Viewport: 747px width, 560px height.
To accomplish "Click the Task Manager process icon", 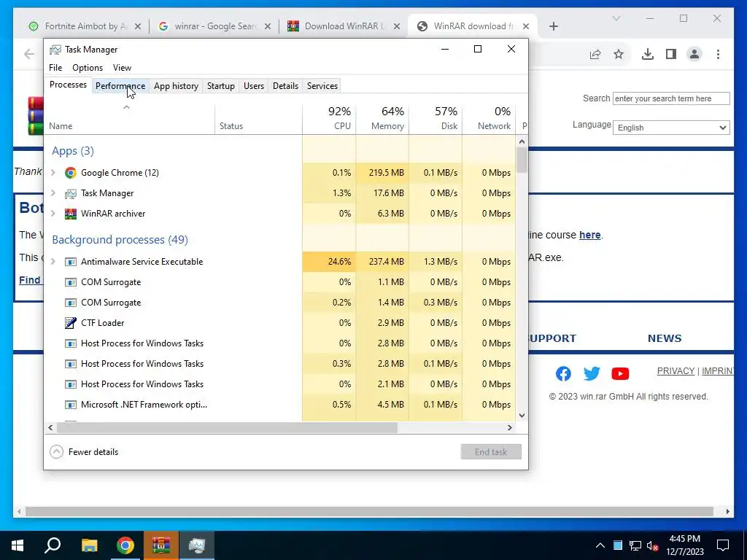I will pos(71,193).
